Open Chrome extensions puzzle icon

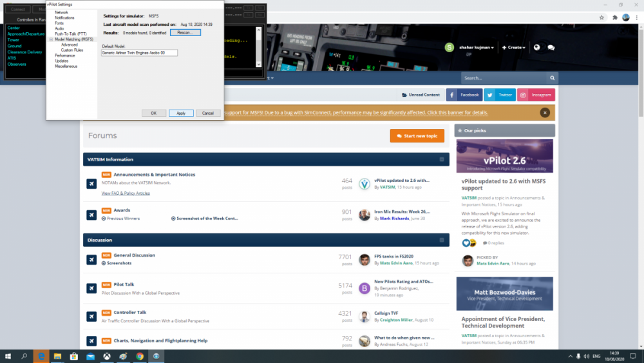(x=614, y=17)
